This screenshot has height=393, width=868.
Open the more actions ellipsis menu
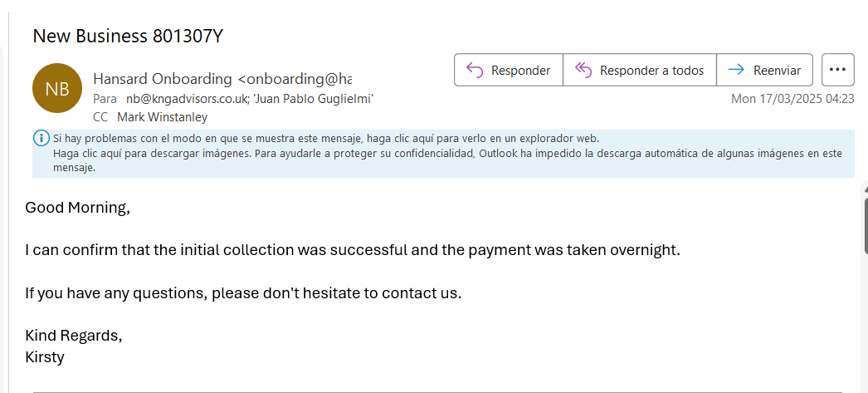[837, 71]
